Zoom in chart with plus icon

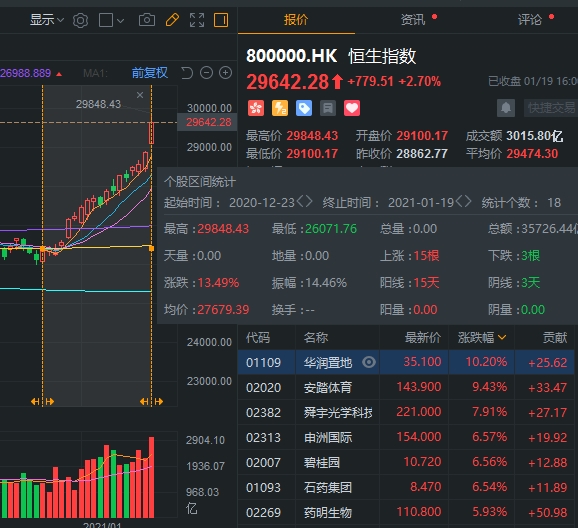(x=226, y=73)
